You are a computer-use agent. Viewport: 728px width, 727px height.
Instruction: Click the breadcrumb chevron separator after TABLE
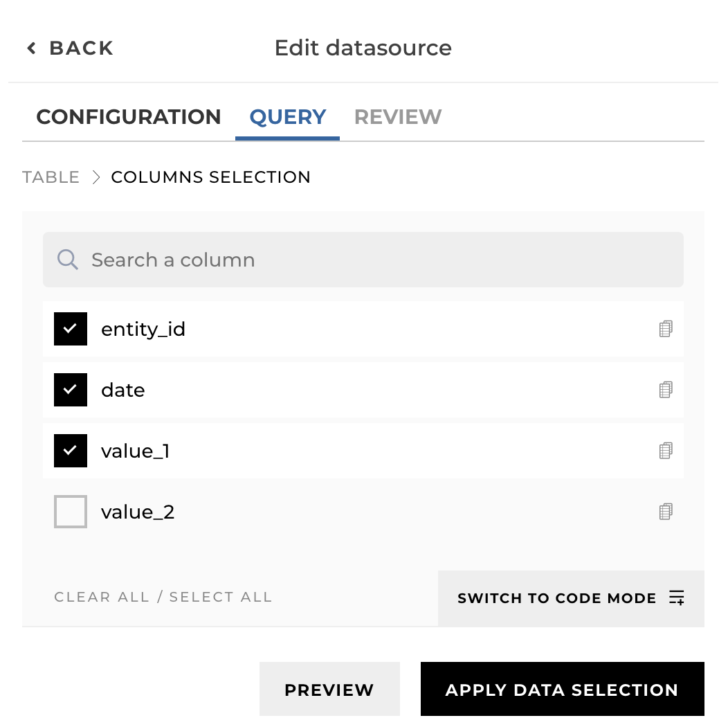click(x=95, y=177)
